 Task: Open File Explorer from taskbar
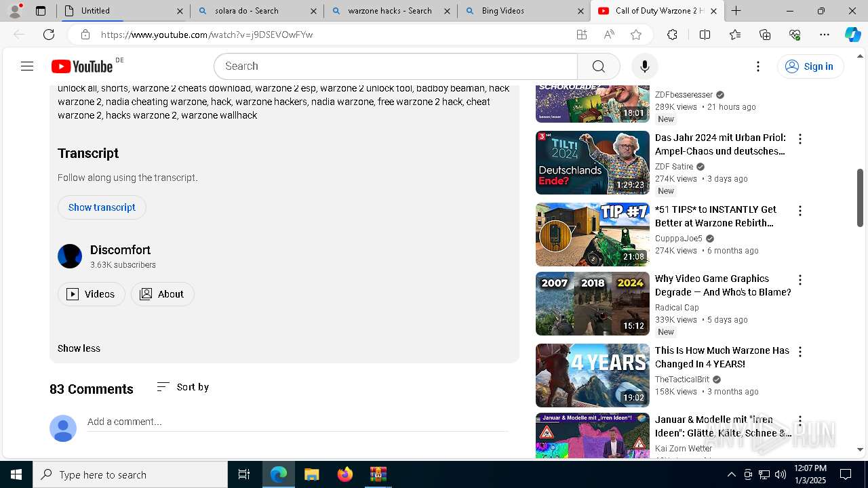311,474
